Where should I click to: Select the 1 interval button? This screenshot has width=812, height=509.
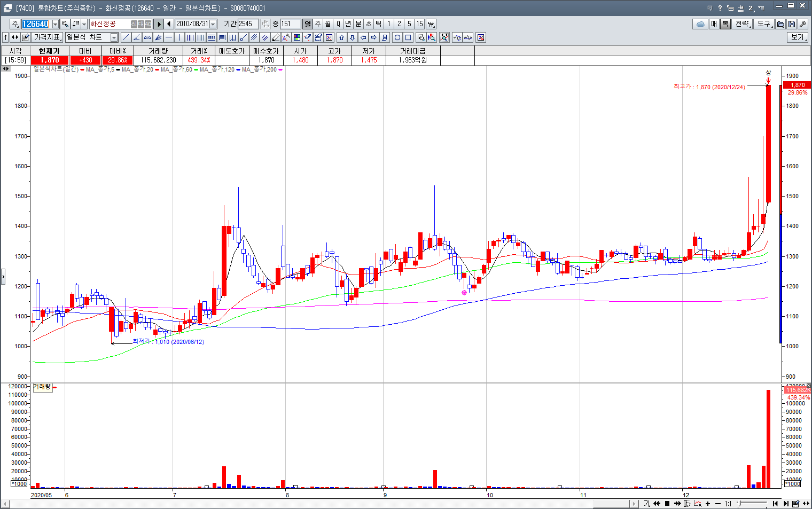(x=389, y=24)
